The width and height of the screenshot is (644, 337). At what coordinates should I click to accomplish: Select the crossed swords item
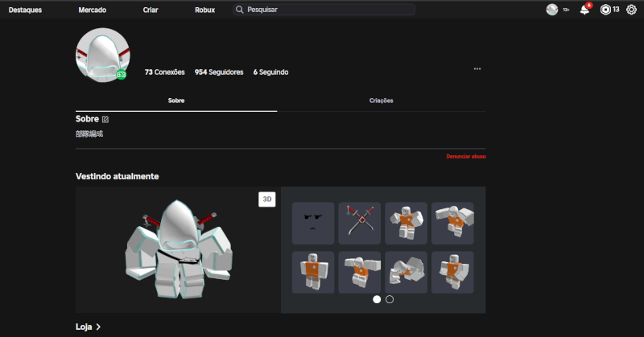[359, 223]
